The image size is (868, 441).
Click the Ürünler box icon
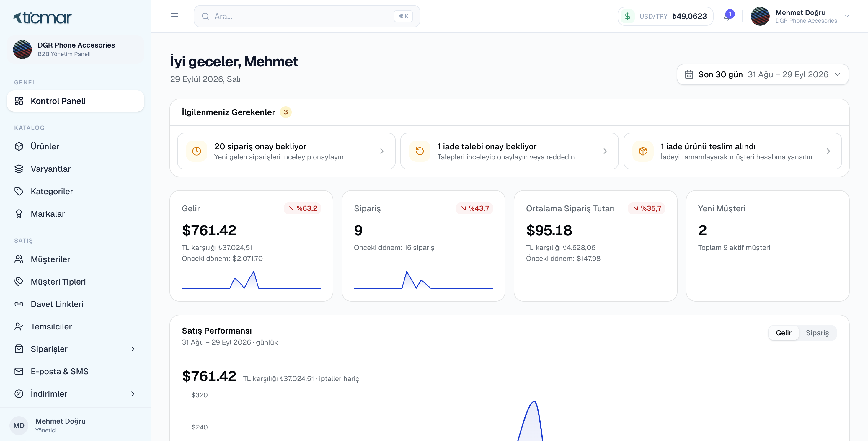[19, 146]
